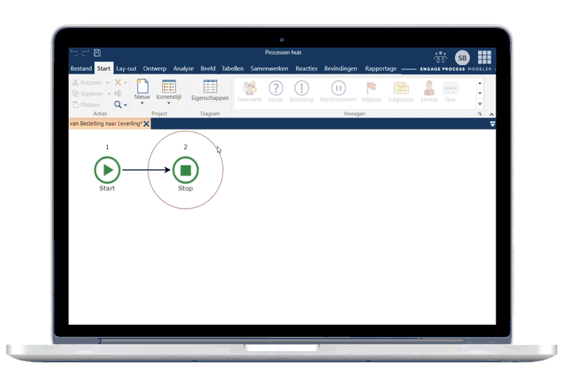Viewport: 567px width, 392px height.
Task: Click the SB user avatar button
Action: (x=462, y=57)
